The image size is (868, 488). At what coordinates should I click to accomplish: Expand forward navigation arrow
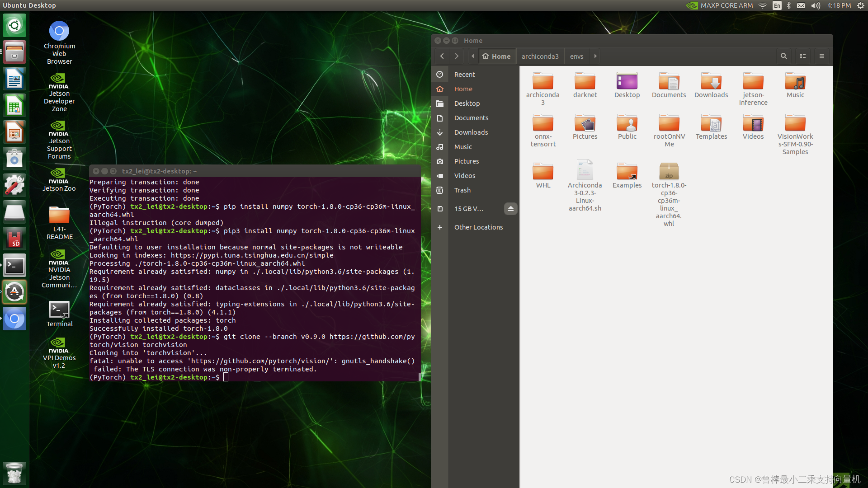coord(457,56)
